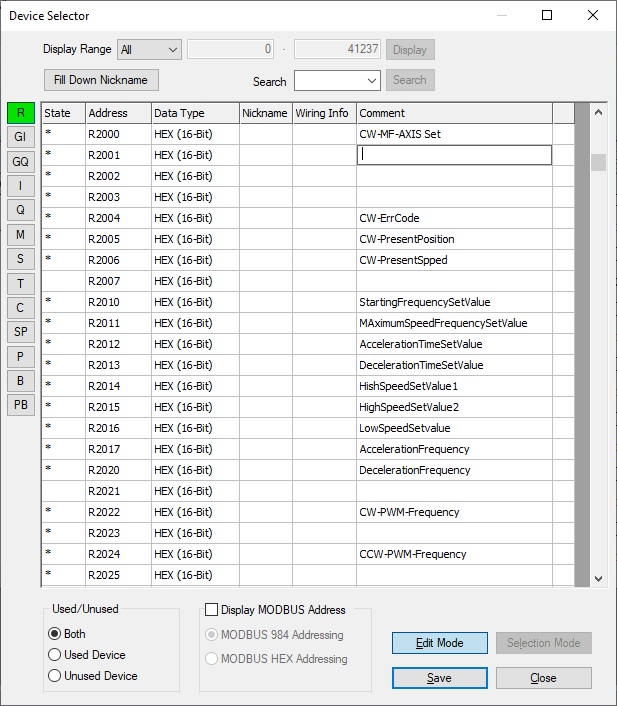Screen dimensions: 617x706
Task: Select the R device type tab
Action: pyautogui.click(x=21, y=113)
